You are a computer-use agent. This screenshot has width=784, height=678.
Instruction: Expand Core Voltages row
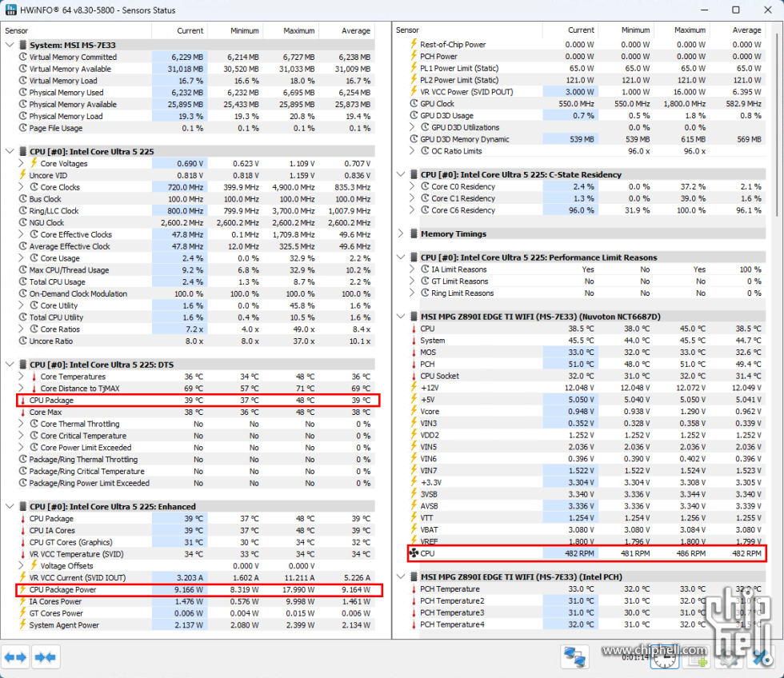coord(21,163)
